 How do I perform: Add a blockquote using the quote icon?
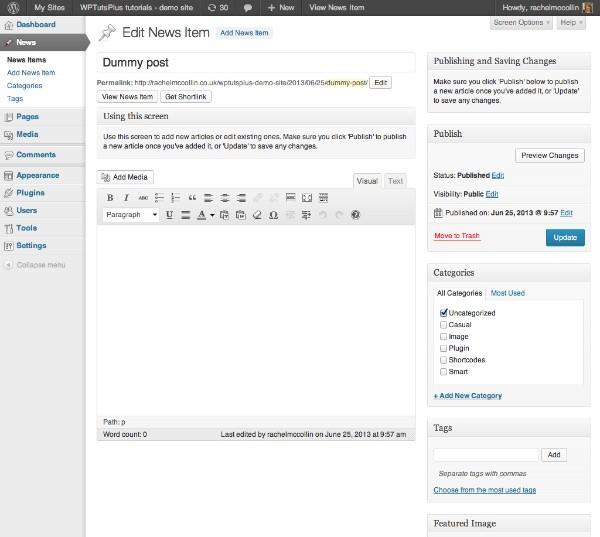click(192, 198)
